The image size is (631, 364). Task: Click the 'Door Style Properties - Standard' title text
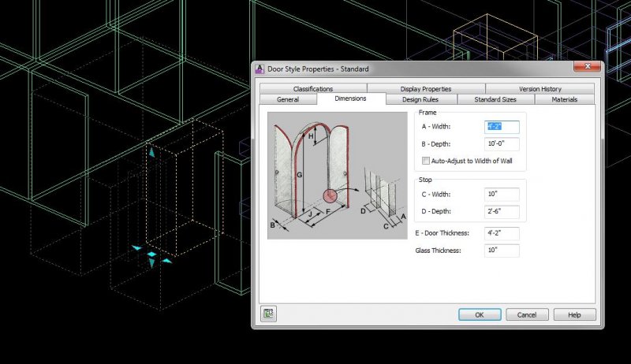(x=318, y=69)
